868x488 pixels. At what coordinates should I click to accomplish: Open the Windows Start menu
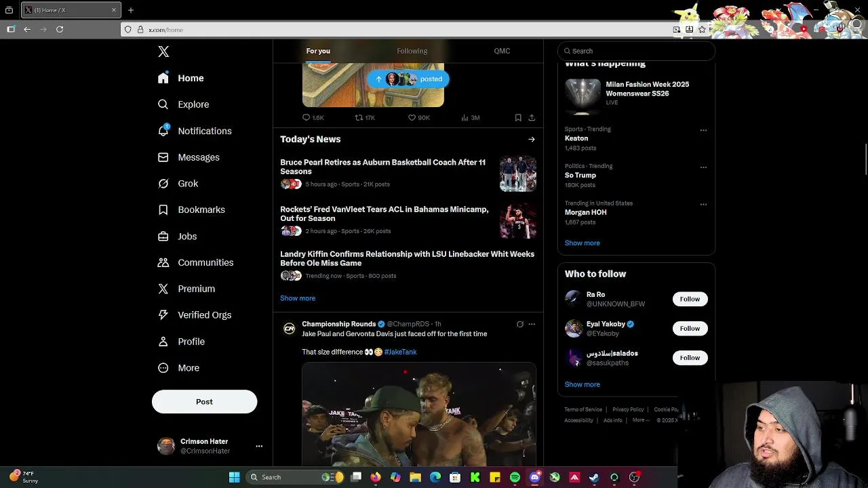(234, 477)
